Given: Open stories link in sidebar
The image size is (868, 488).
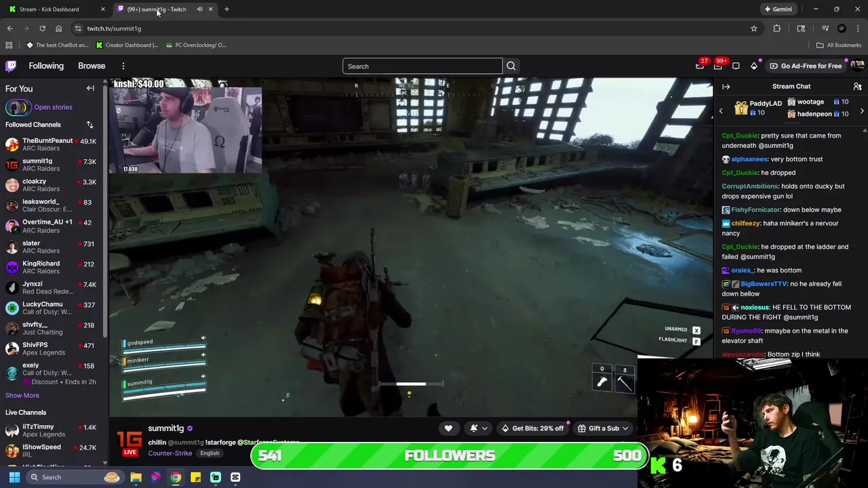Looking at the screenshot, I should pos(53,107).
